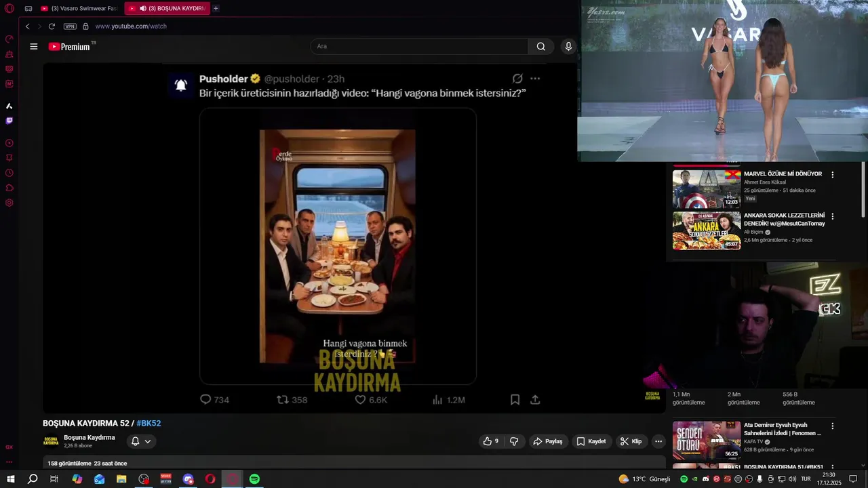Click the site lock security icon
This screenshot has height=488, width=868.
85,26
